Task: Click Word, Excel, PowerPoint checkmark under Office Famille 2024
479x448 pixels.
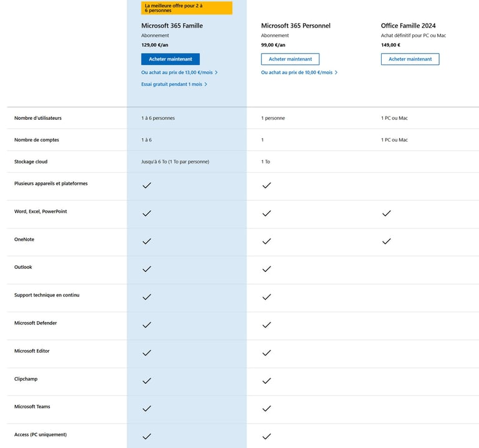Action: click(386, 213)
